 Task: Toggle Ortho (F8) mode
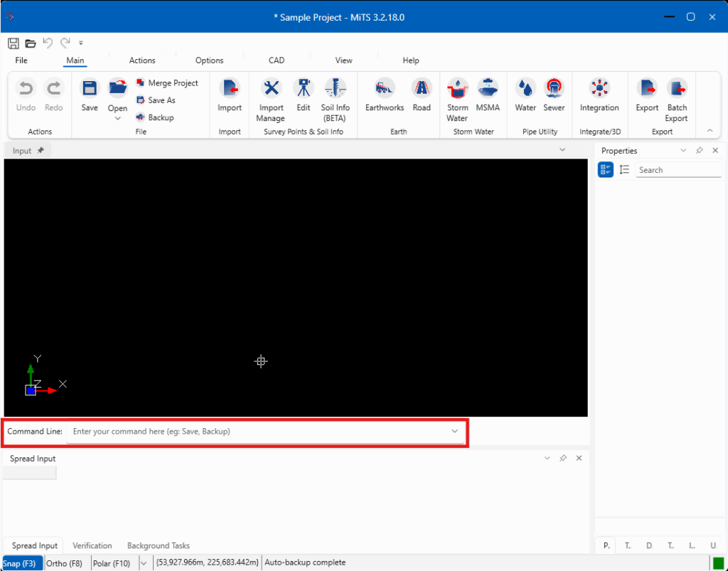(x=64, y=564)
